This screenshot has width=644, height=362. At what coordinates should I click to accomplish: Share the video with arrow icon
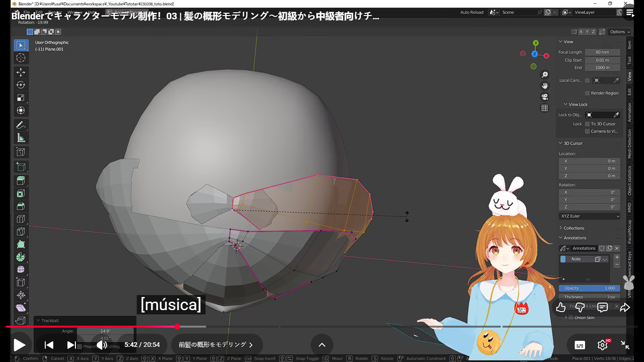pyautogui.click(x=625, y=308)
